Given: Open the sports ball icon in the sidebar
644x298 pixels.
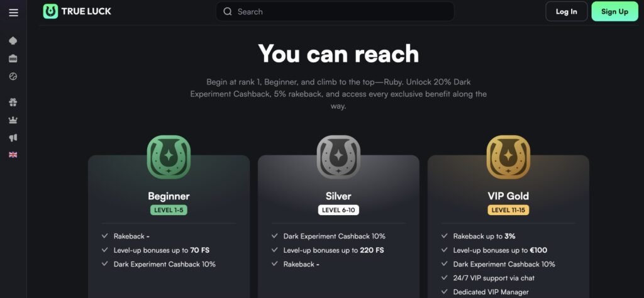Looking at the screenshot, I should (x=13, y=76).
